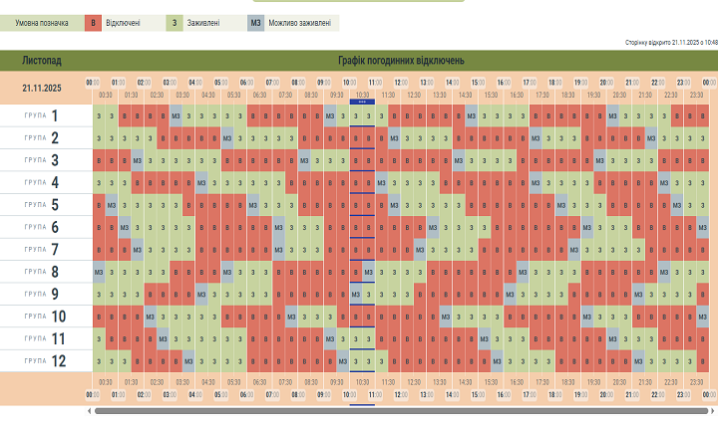Click the left scroll arrow on scrollbar

(x=89, y=410)
